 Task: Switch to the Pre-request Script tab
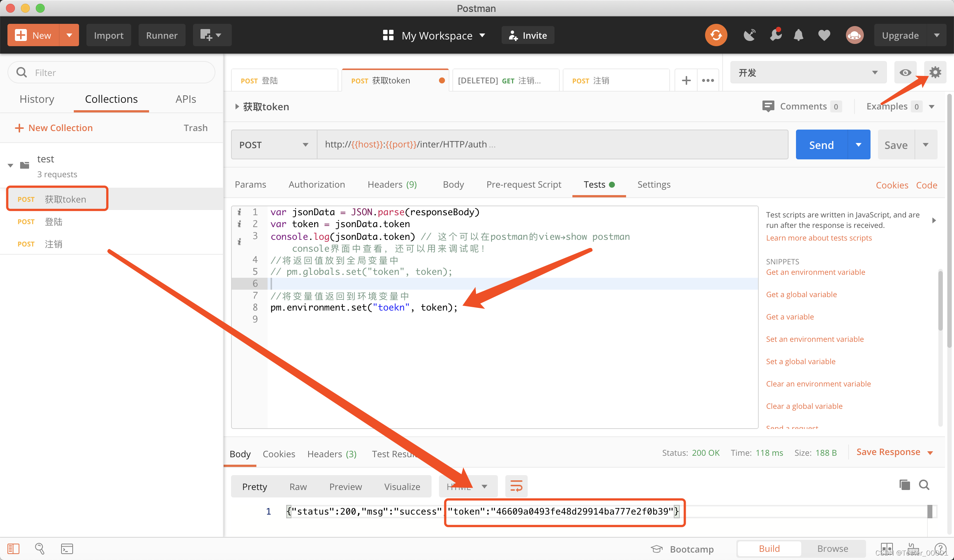524,185
